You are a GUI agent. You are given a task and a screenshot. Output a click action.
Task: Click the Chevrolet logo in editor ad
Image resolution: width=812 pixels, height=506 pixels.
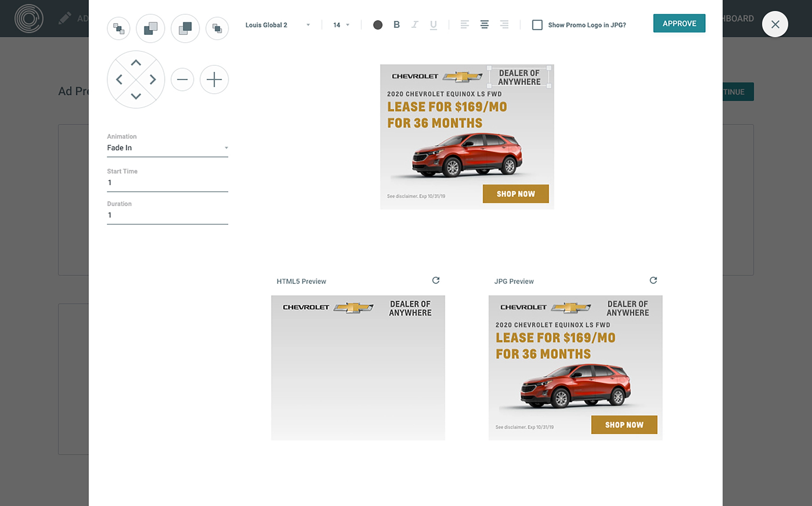coord(437,76)
